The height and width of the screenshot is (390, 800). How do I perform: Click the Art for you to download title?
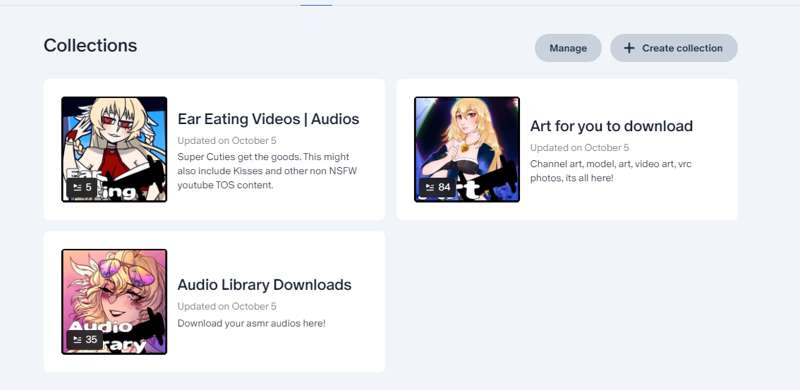click(x=611, y=126)
